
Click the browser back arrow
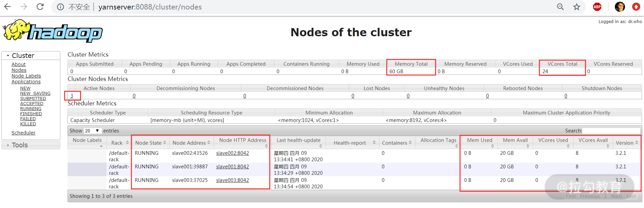tap(7, 7)
